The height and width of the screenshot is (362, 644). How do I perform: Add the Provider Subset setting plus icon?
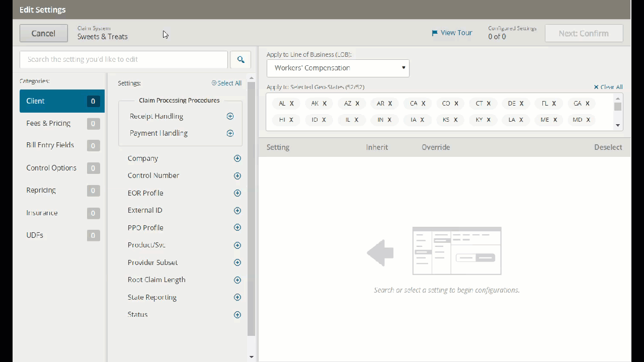click(237, 262)
